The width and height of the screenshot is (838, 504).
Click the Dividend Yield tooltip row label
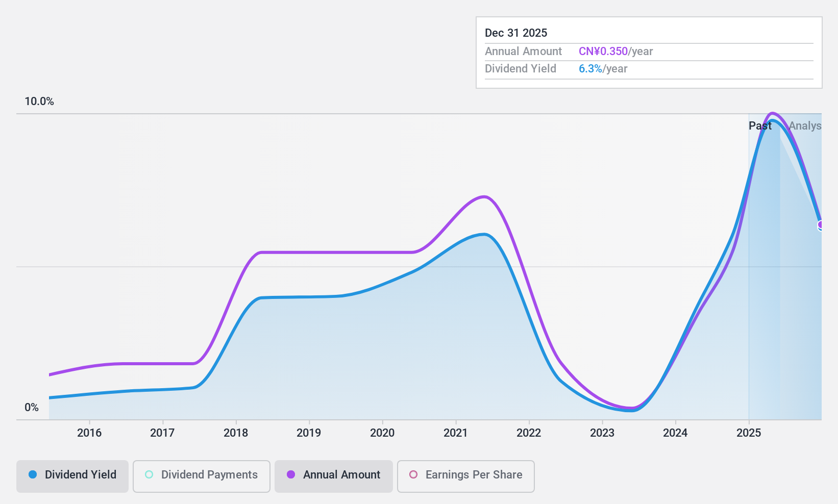[x=521, y=69]
